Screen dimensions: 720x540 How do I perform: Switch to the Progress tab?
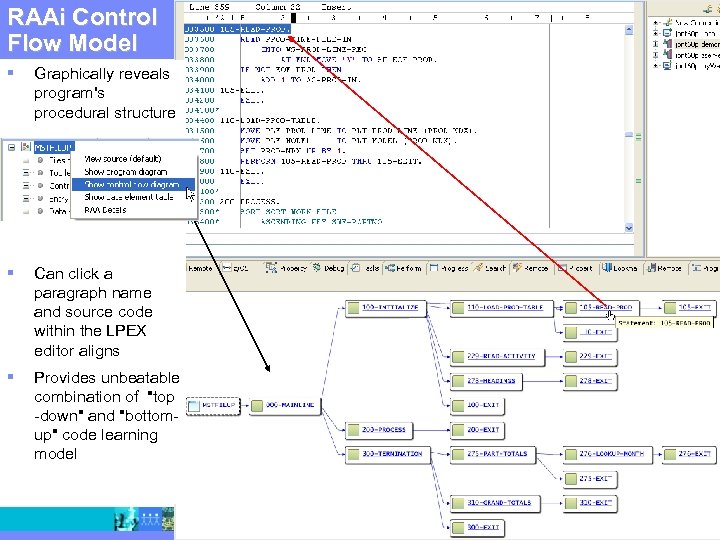click(x=449, y=268)
